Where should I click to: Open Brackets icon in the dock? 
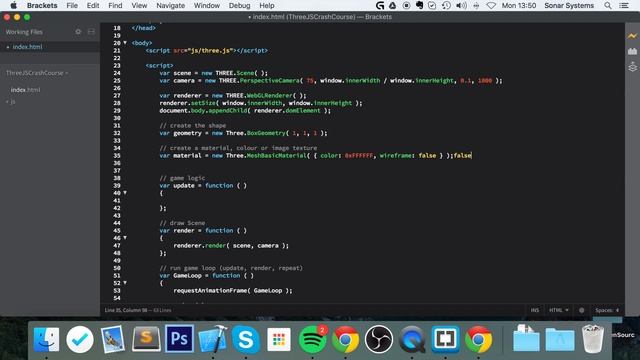445,339
